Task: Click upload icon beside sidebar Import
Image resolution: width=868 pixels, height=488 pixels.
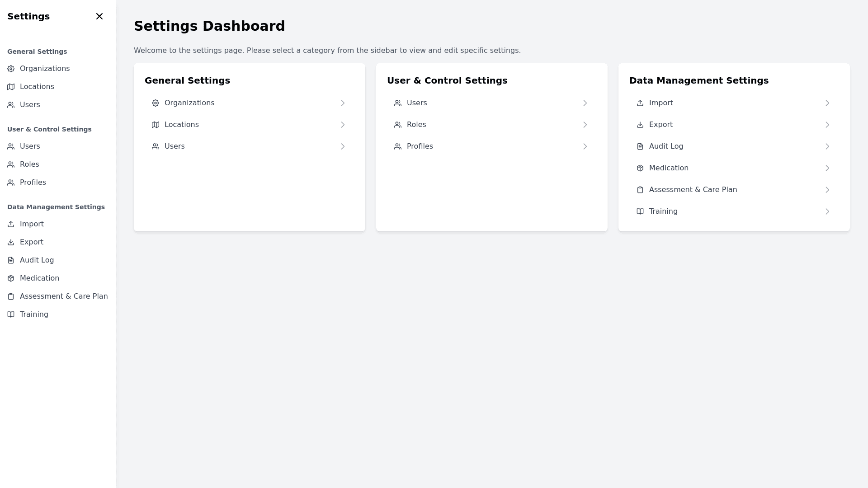Action: tap(11, 224)
